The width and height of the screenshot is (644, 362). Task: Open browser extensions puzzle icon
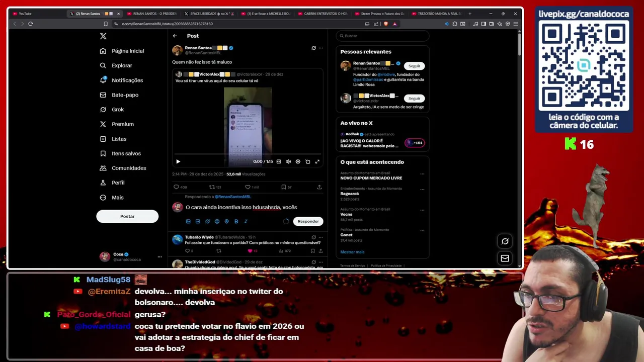click(x=455, y=24)
